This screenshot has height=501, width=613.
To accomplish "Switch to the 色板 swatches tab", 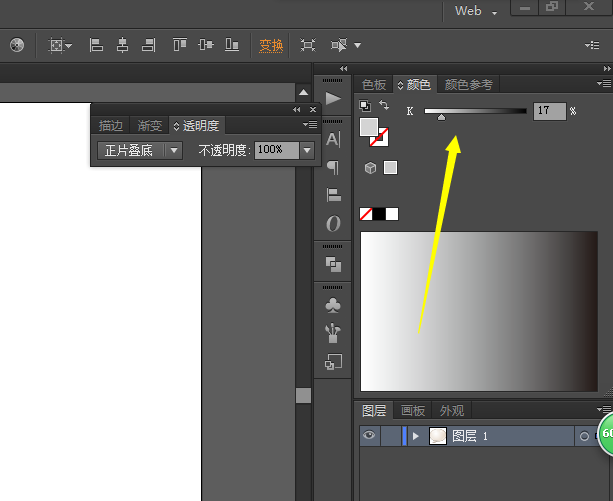I will pyautogui.click(x=374, y=84).
